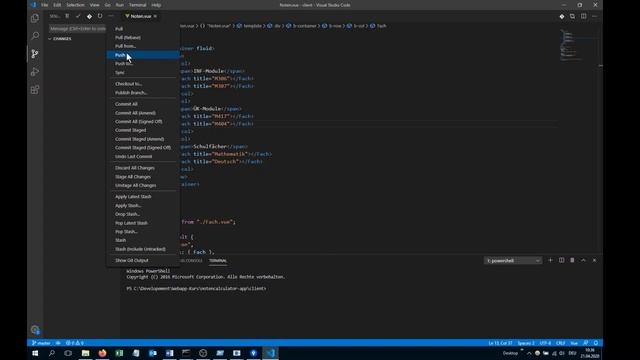Click CRLF line ending in status bar
The image size is (640, 360).
click(x=560, y=343)
